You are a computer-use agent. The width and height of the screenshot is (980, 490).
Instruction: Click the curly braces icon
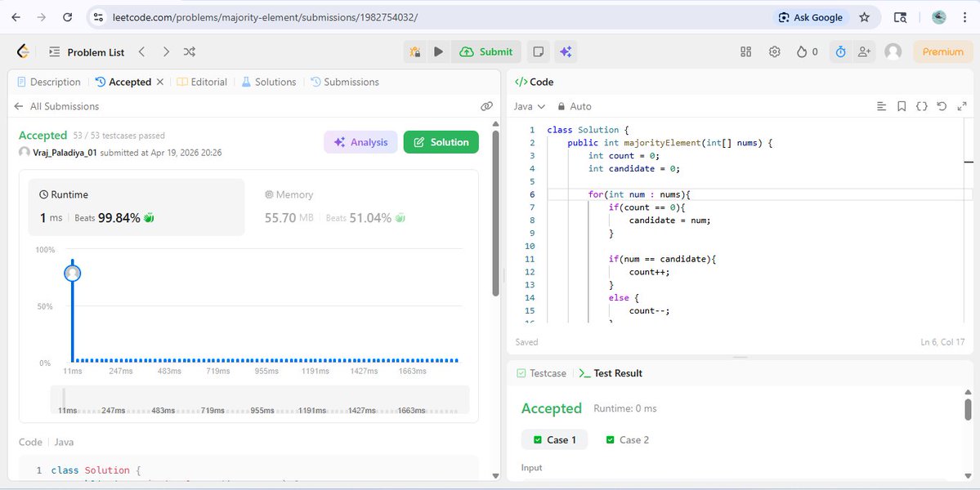[x=921, y=107]
